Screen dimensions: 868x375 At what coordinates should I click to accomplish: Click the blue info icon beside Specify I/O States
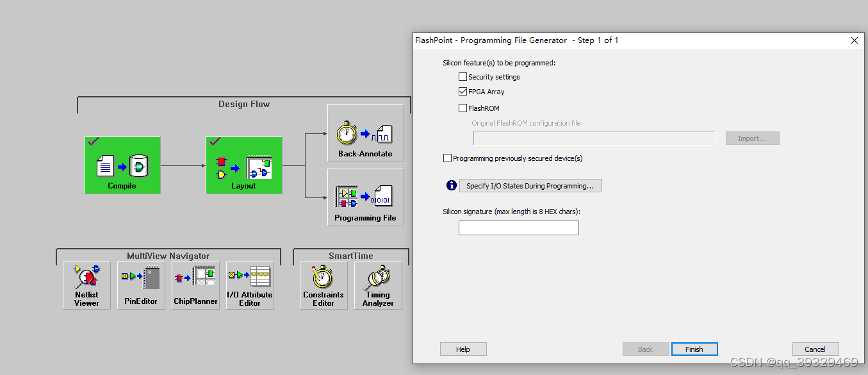pyautogui.click(x=451, y=185)
